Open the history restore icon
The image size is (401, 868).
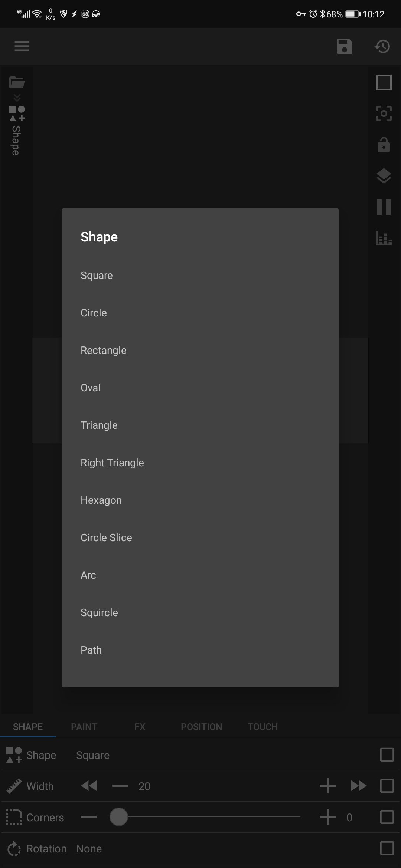point(382,46)
